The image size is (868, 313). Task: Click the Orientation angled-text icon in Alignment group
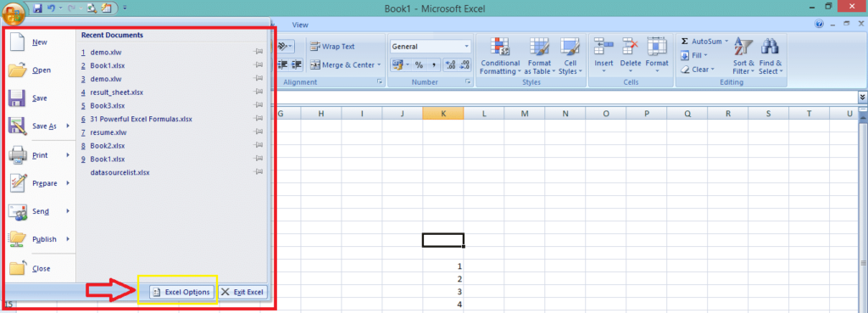click(x=283, y=46)
